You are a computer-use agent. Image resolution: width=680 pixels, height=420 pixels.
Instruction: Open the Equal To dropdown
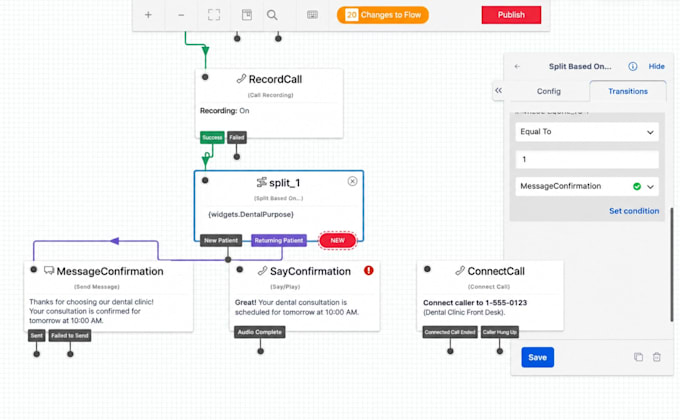[587, 132]
